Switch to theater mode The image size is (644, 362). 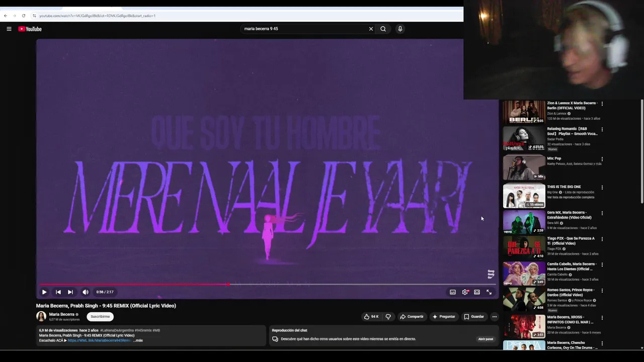[x=477, y=292]
